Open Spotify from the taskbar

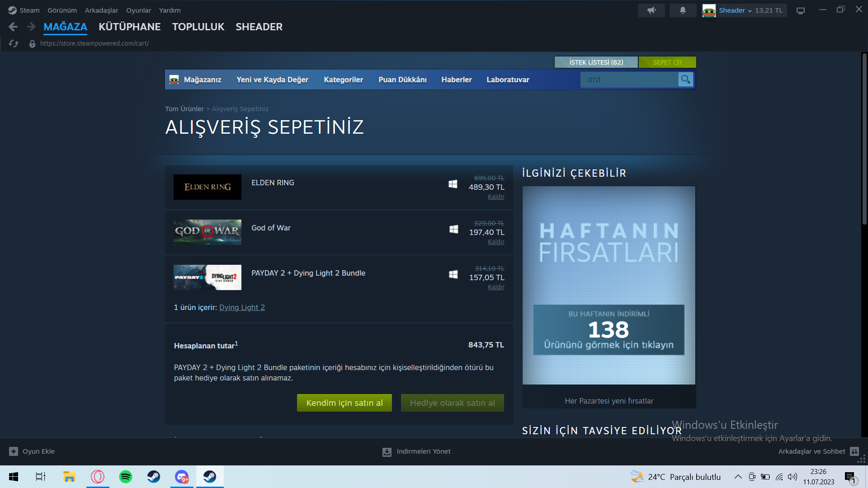point(125,477)
